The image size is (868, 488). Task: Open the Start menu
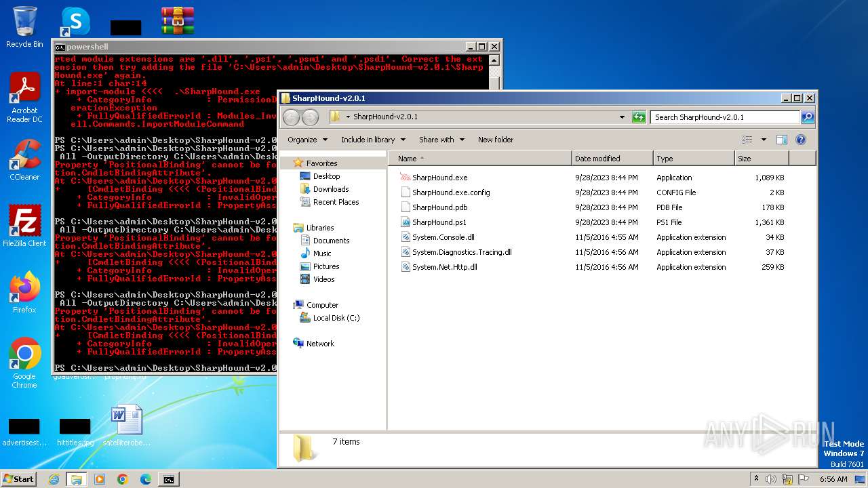(x=19, y=479)
